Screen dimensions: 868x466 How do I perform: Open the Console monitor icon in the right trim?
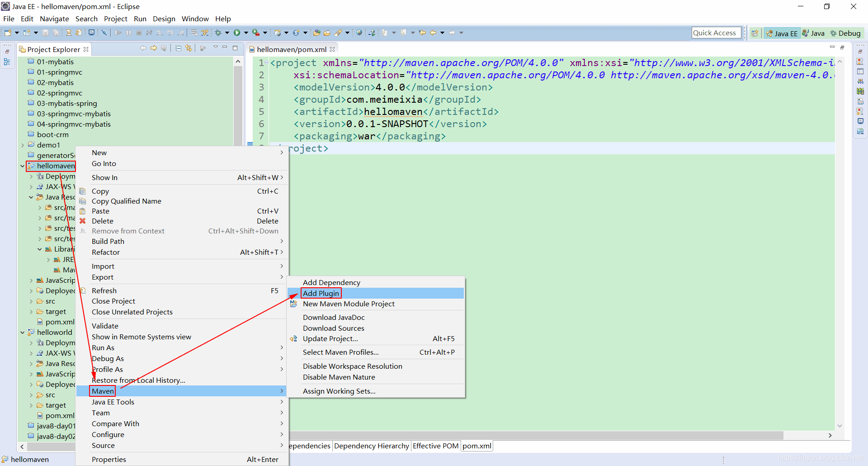860,121
